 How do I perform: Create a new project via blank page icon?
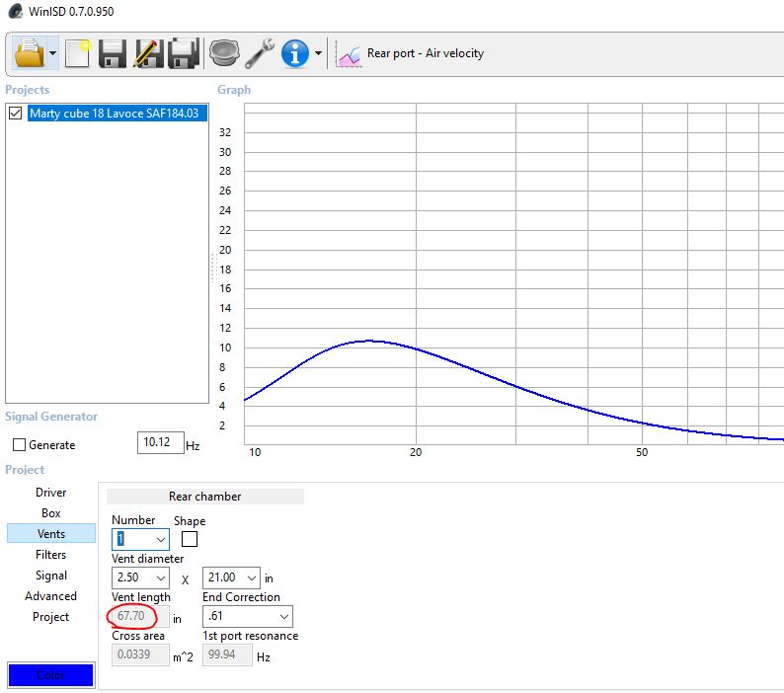(77, 53)
